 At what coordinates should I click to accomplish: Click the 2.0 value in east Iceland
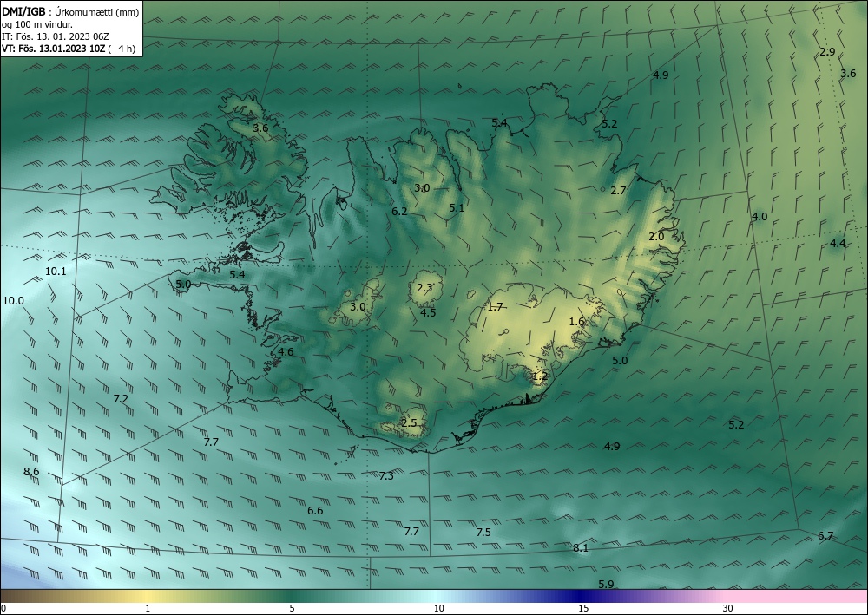pos(656,237)
